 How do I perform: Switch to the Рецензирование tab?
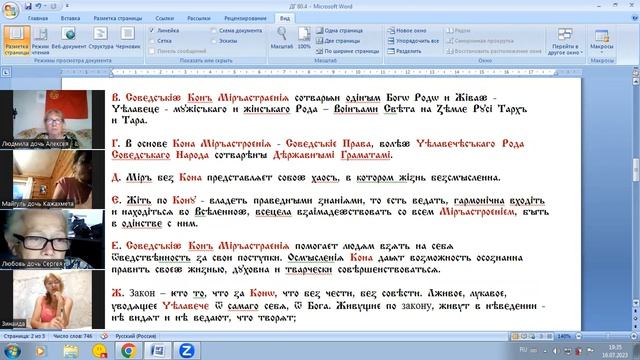[245, 18]
